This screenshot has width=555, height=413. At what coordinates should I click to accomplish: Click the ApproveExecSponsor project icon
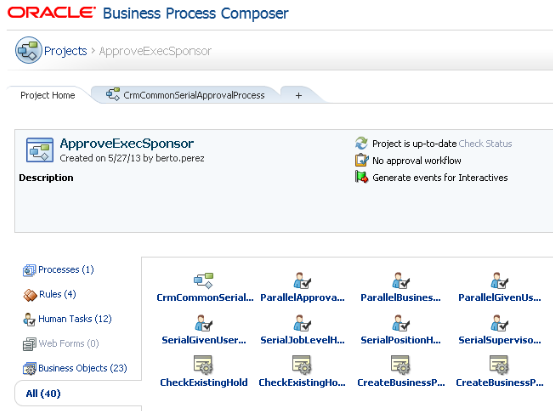click(x=40, y=150)
